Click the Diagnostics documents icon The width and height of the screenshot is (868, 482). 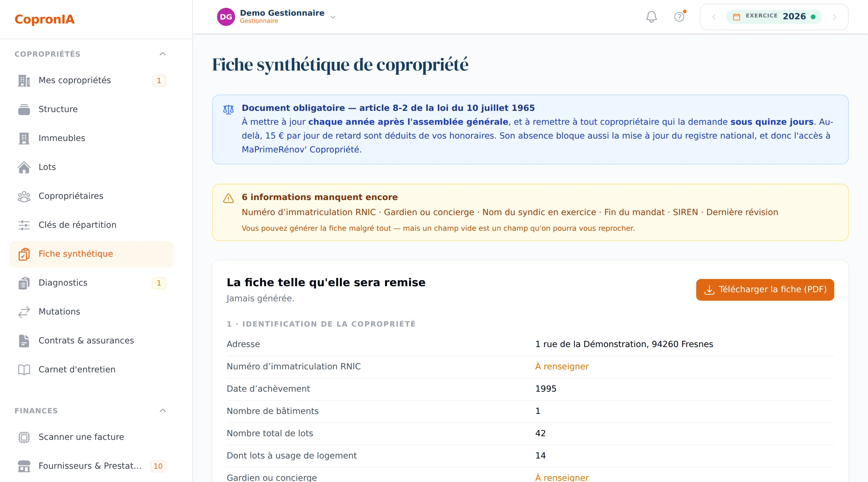pyautogui.click(x=24, y=283)
